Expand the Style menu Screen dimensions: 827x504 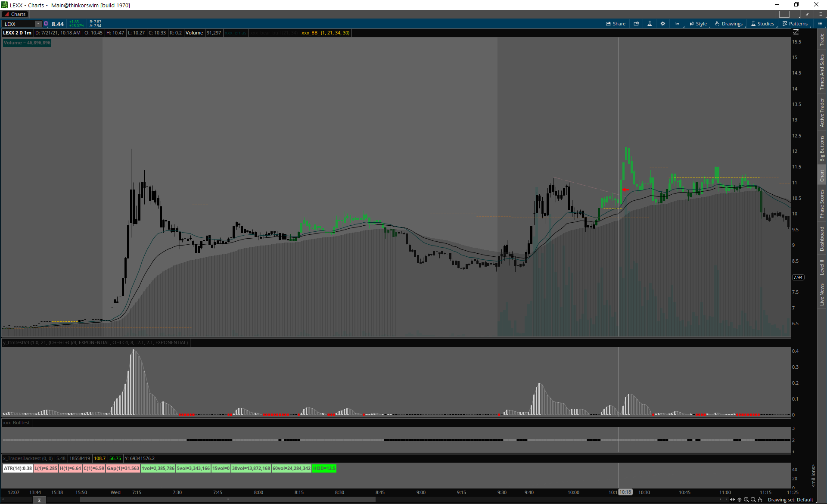tap(698, 24)
